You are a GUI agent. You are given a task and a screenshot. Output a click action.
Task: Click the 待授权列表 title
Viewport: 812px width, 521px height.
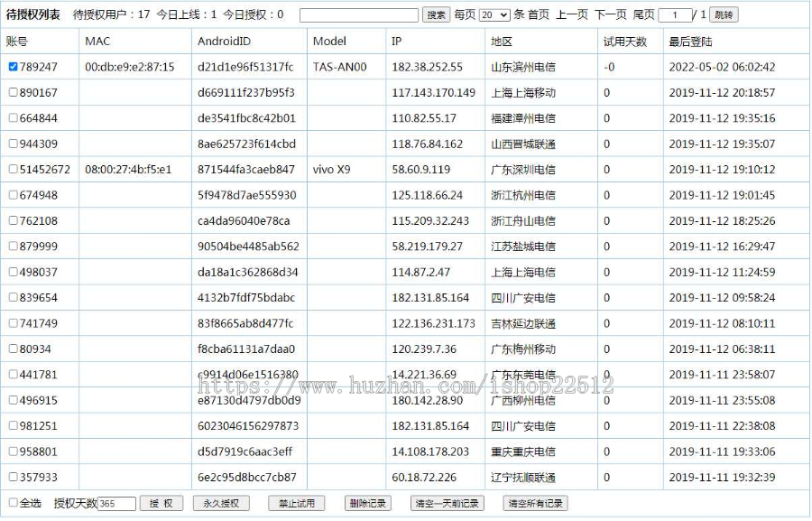point(33,14)
